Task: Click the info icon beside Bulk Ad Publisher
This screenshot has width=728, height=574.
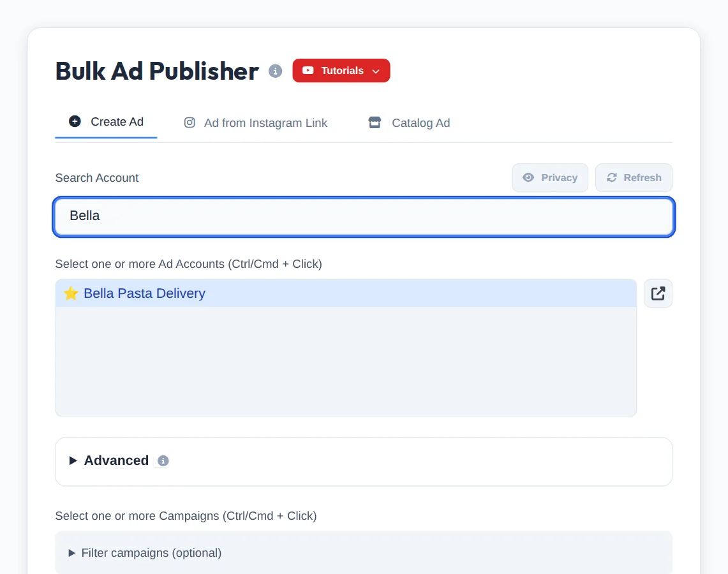Action: 276,71
